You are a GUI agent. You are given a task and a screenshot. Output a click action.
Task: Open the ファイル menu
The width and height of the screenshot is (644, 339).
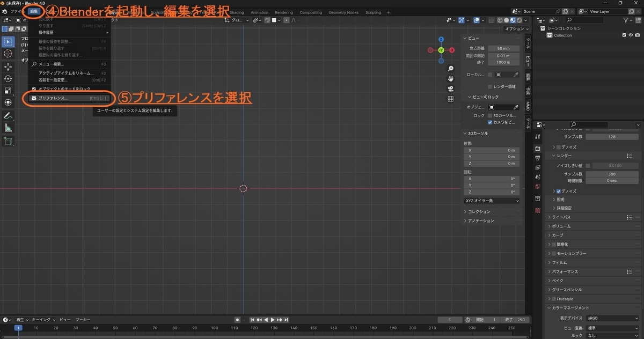16,11
